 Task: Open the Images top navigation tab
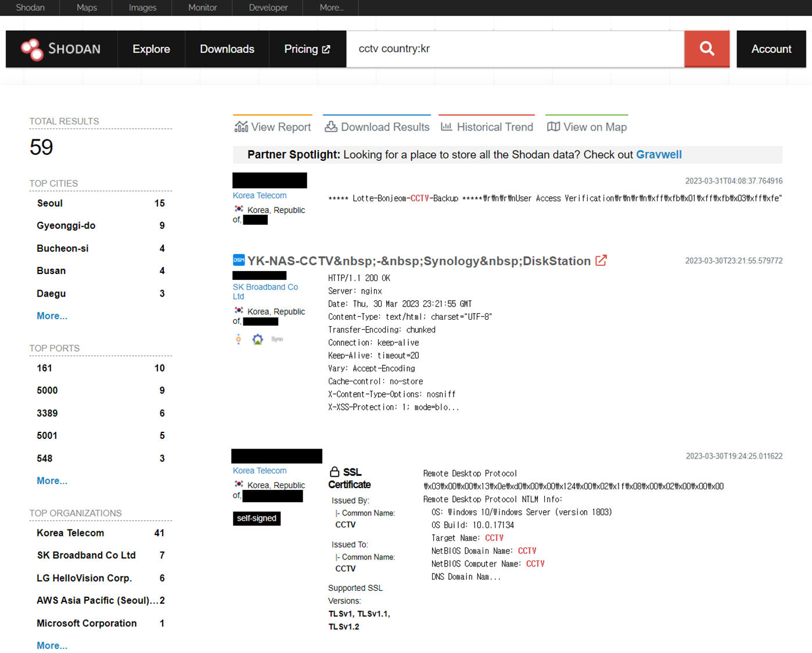(x=142, y=8)
